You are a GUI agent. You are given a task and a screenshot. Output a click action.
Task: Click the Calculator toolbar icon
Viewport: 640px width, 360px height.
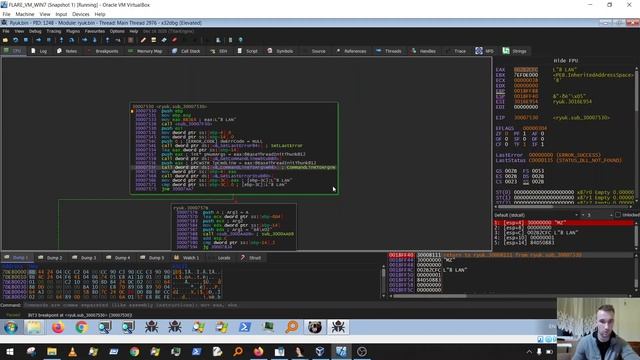tap(230, 40)
